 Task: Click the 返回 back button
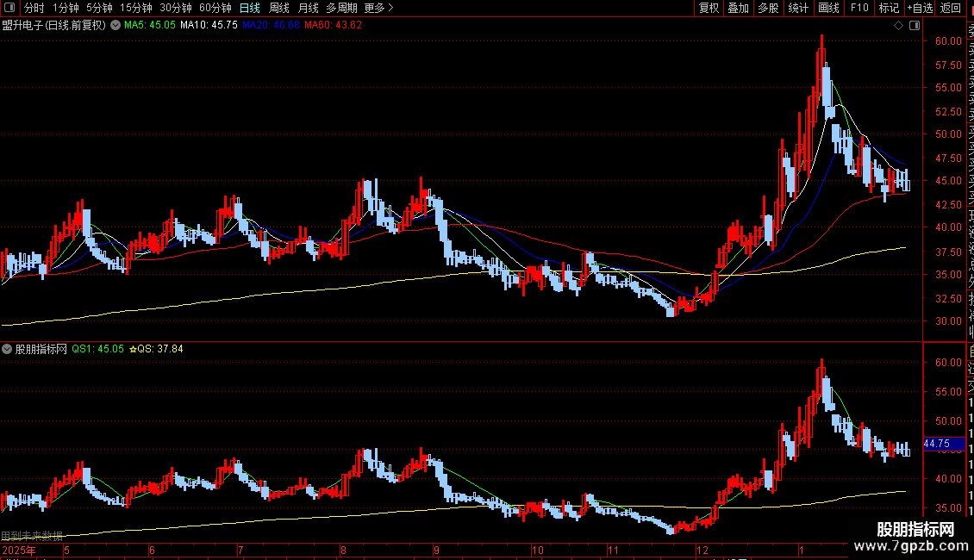point(951,8)
